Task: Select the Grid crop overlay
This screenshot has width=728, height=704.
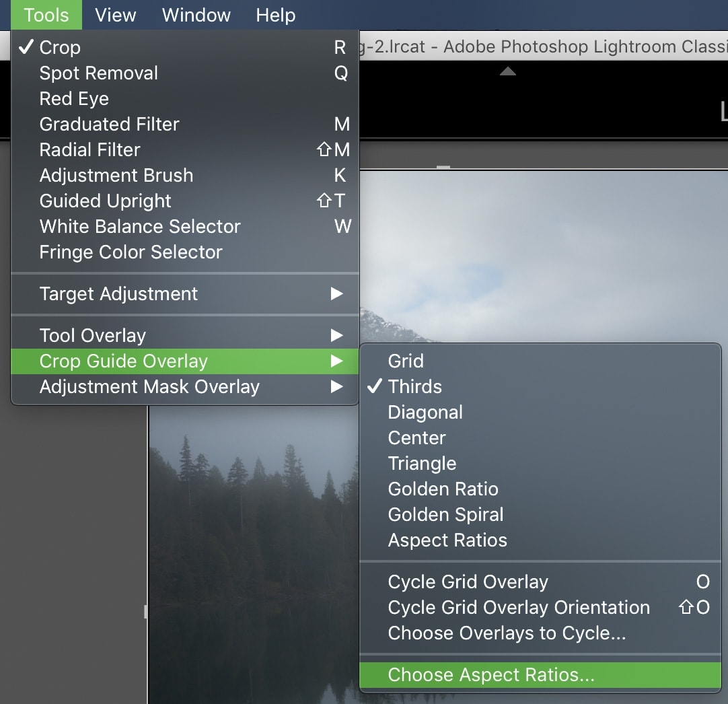Action: point(540,361)
